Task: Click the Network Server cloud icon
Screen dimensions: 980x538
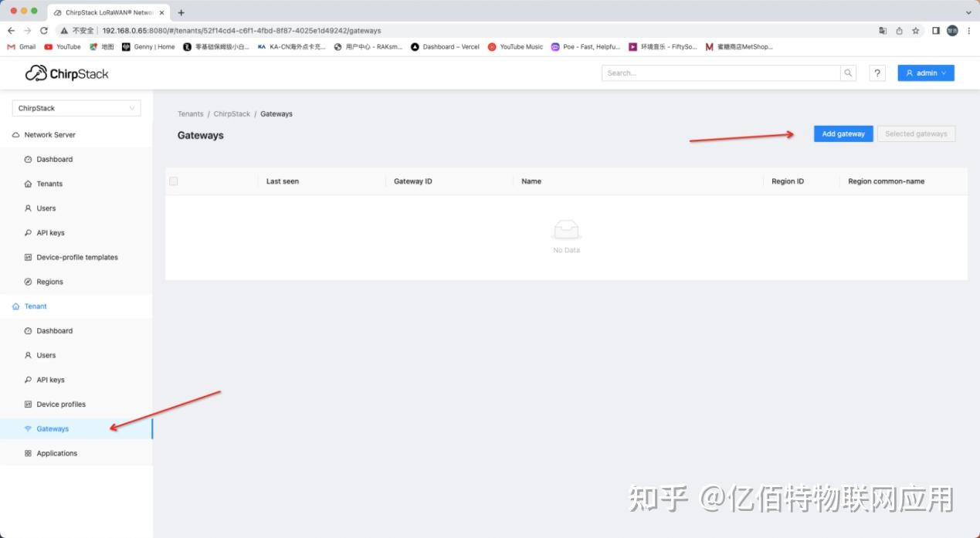Action: pyautogui.click(x=17, y=134)
